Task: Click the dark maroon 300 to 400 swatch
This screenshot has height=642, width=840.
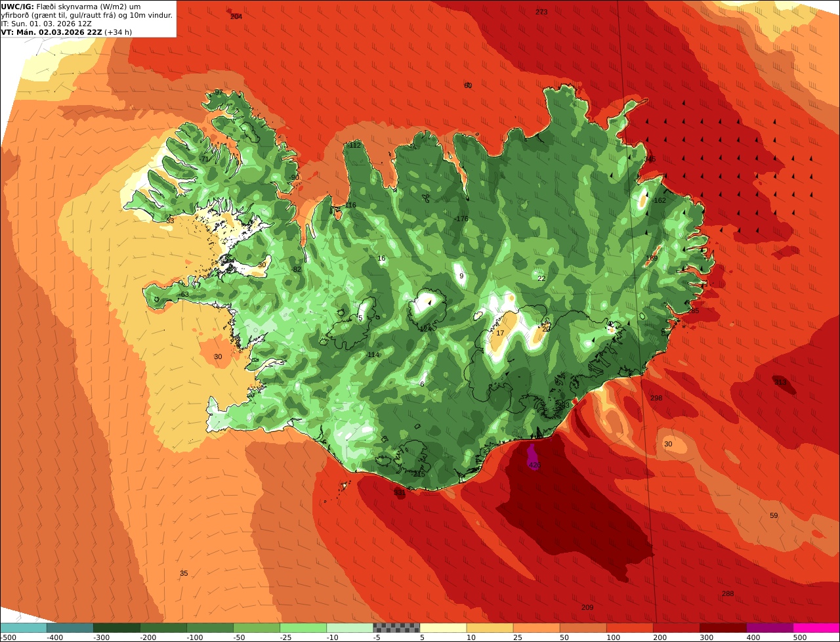Action: pos(723,628)
